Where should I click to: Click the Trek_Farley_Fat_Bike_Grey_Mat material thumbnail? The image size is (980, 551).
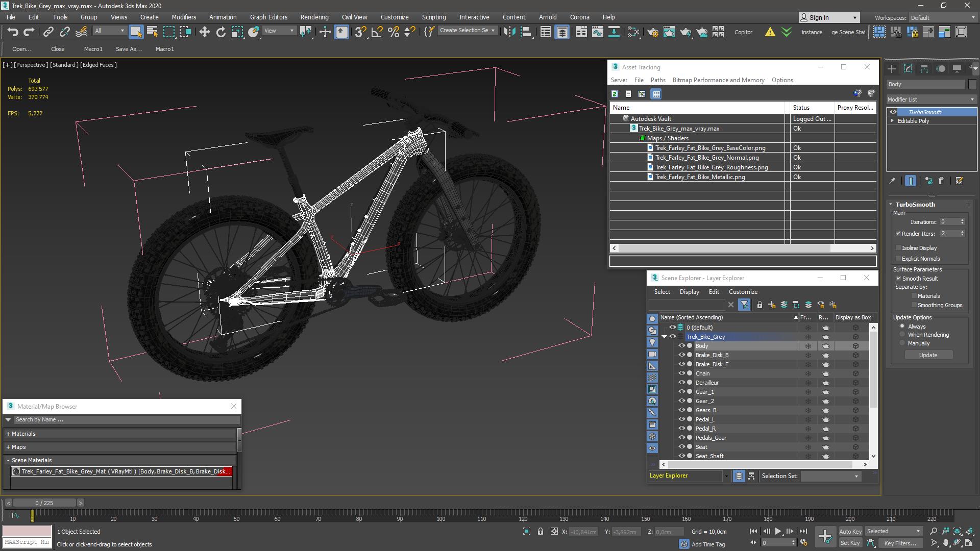click(17, 471)
